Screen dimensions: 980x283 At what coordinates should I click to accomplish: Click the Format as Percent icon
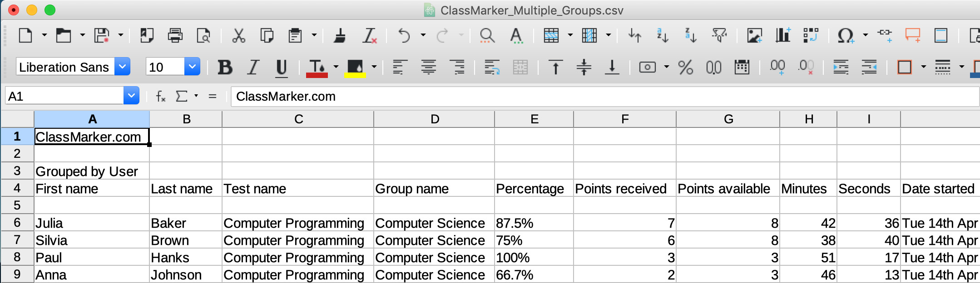pos(685,68)
